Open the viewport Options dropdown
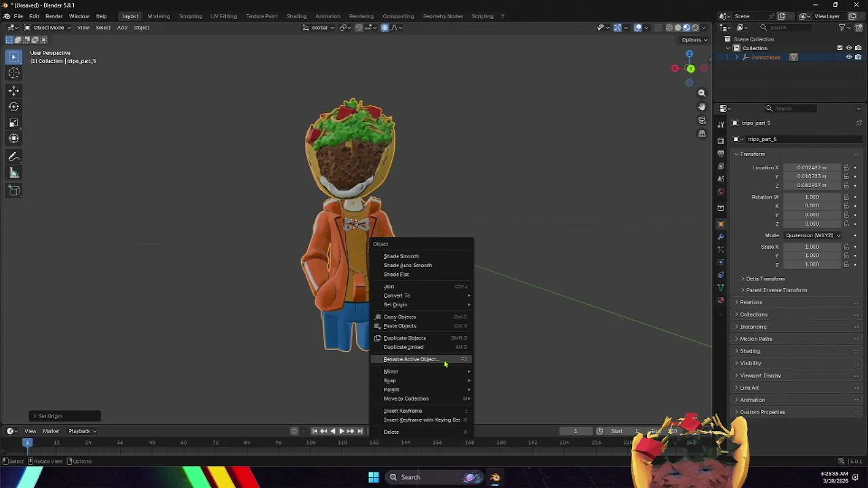This screenshot has height=488, width=868. (x=694, y=40)
